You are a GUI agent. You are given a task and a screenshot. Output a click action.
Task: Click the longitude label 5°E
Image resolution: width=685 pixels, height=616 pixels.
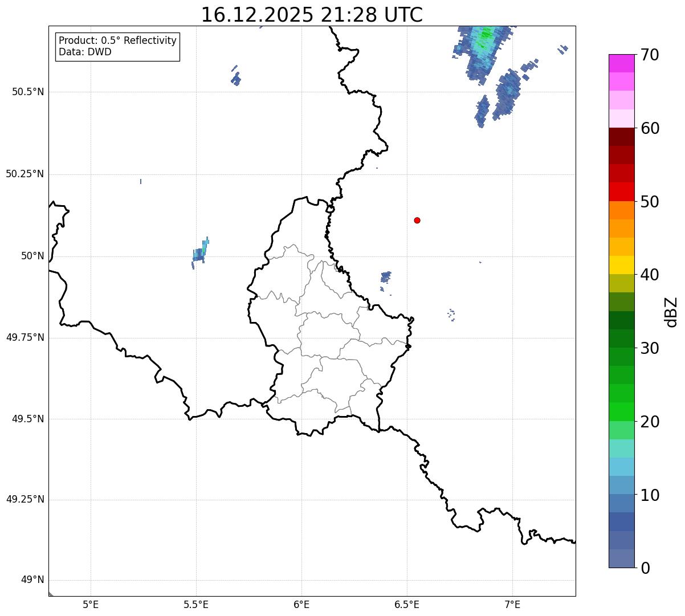[x=91, y=604]
